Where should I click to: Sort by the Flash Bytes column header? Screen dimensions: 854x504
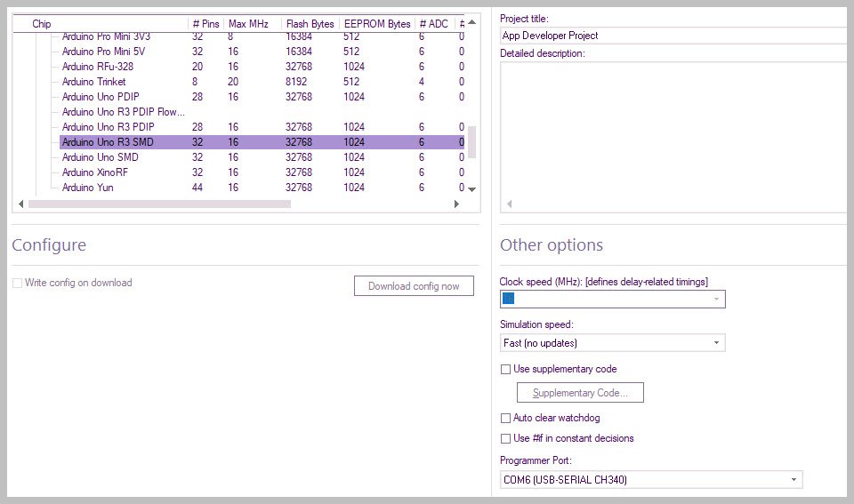click(x=310, y=24)
